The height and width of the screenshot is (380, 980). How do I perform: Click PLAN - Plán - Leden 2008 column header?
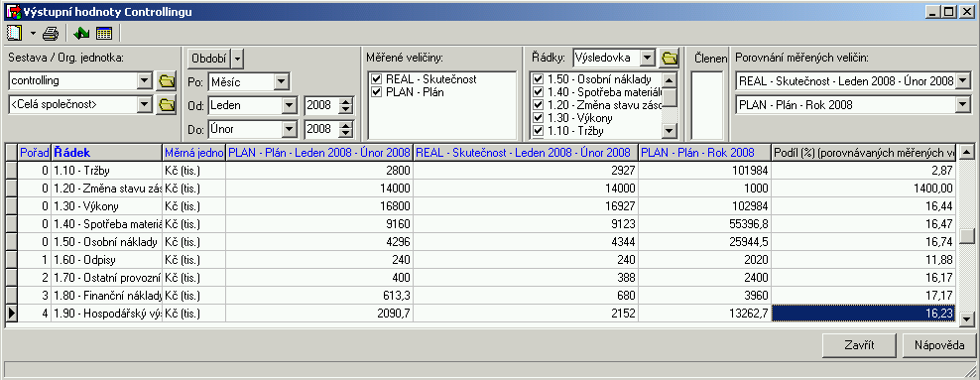[318, 153]
